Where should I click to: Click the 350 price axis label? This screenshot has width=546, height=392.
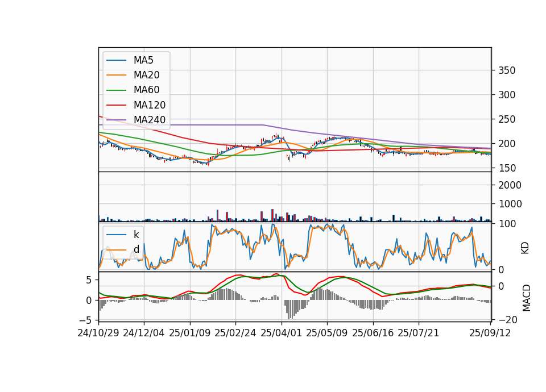pos(507,70)
